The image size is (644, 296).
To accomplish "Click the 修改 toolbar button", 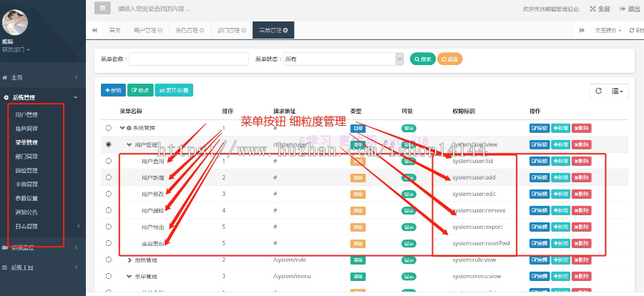I will pos(140,90).
